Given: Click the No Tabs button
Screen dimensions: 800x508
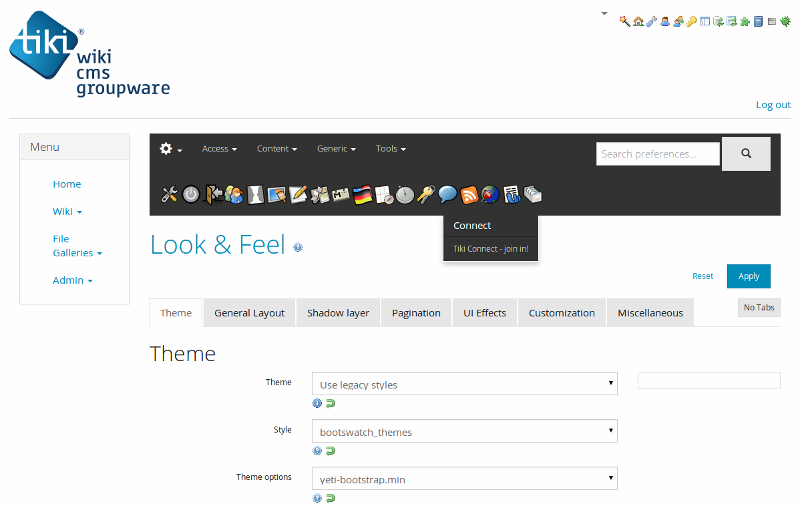Looking at the screenshot, I should click(x=759, y=307).
